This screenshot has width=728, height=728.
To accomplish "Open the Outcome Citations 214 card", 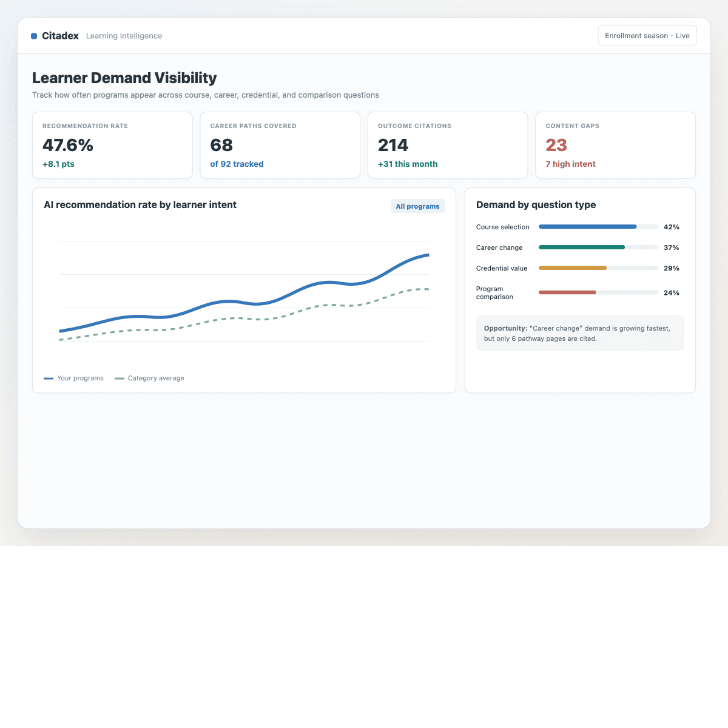I will [448, 145].
